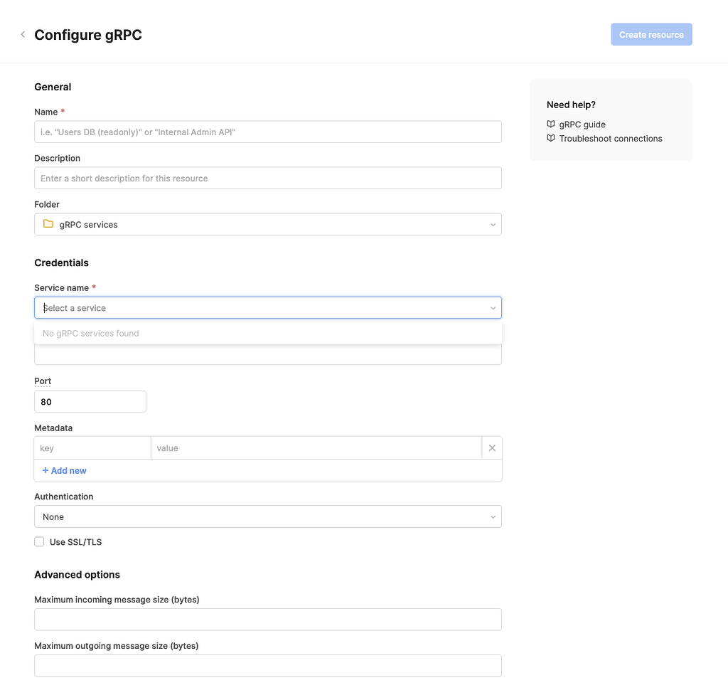Click the chevron on the Folder selector

pos(493,223)
